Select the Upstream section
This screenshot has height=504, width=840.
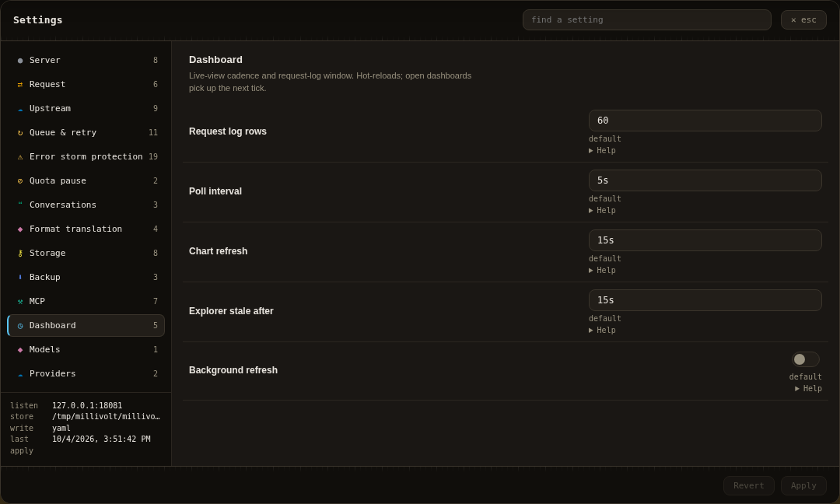coord(86,109)
